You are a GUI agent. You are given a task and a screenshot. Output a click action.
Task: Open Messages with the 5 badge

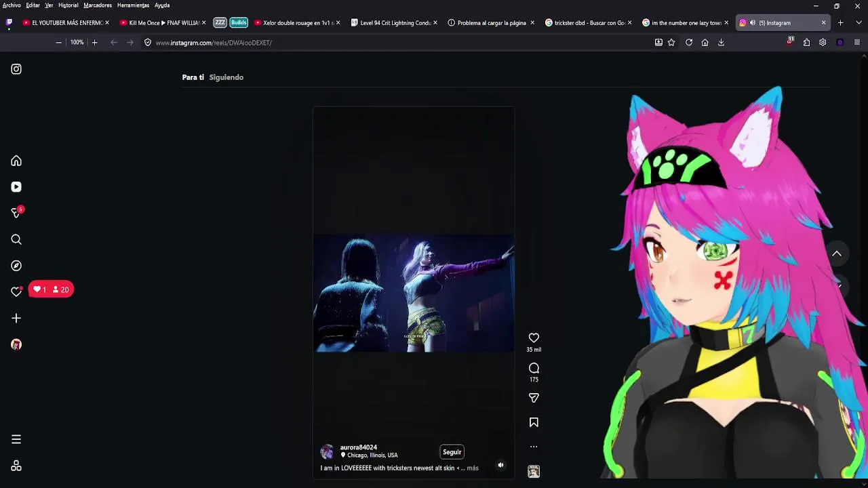pyautogui.click(x=17, y=213)
